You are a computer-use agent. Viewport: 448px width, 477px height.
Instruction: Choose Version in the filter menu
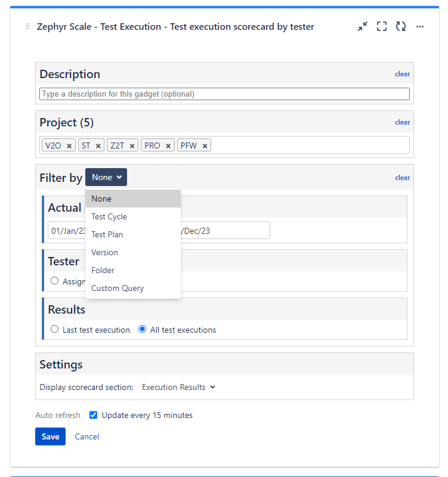click(x=133, y=252)
